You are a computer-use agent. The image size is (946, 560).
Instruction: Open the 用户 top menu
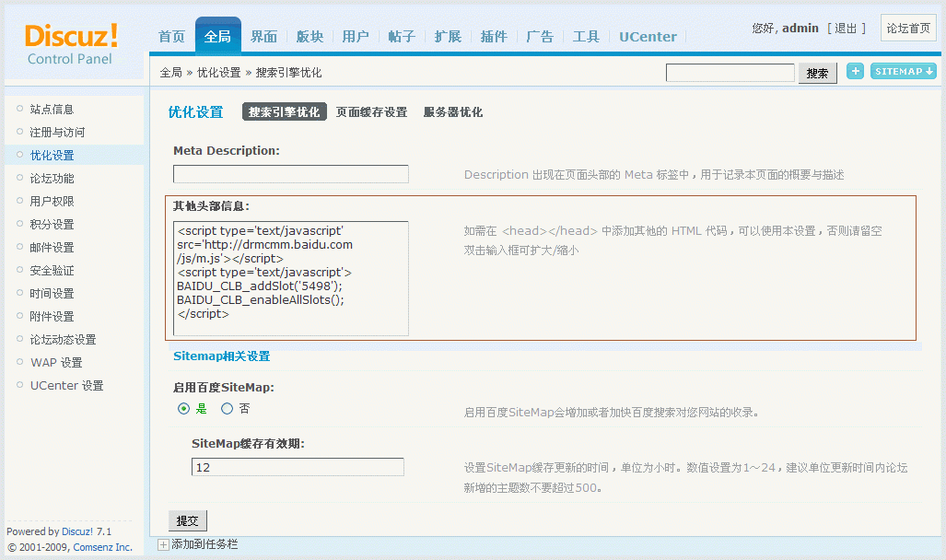pyautogui.click(x=356, y=37)
